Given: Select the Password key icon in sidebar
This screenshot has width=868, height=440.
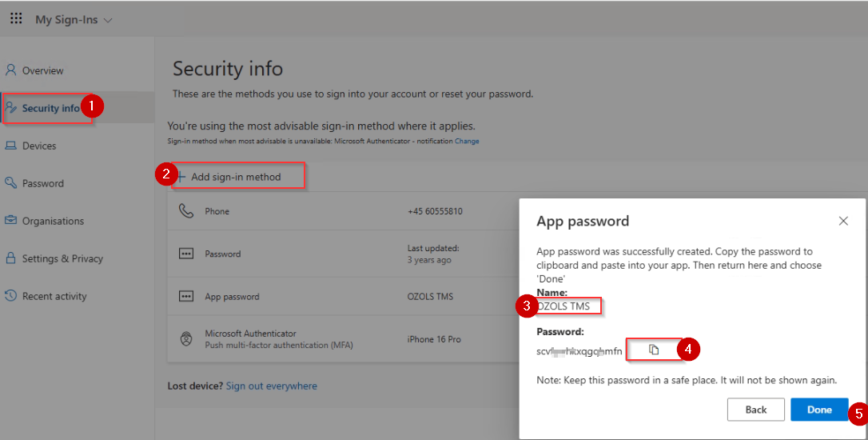Looking at the screenshot, I should (10, 183).
